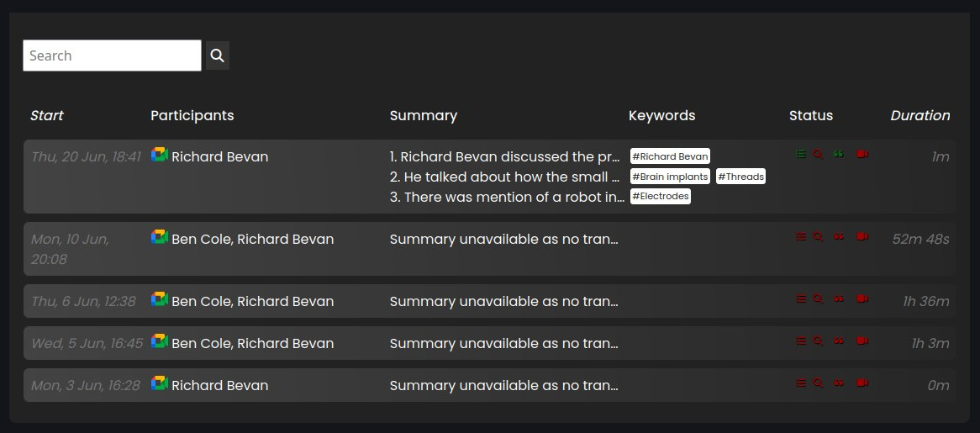
Task: Open the Thu, 20 Jun, 18:41 meeting summary
Action: click(490, 177)
